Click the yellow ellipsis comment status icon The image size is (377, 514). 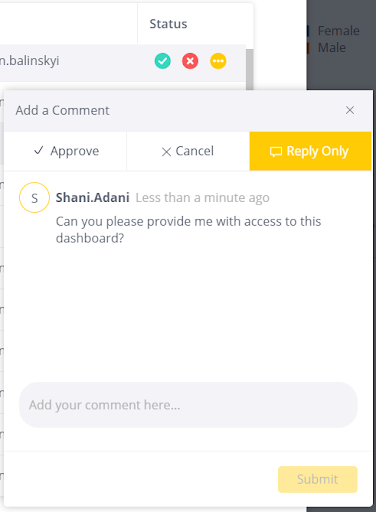pyautogui.click(x=218, y=61)
